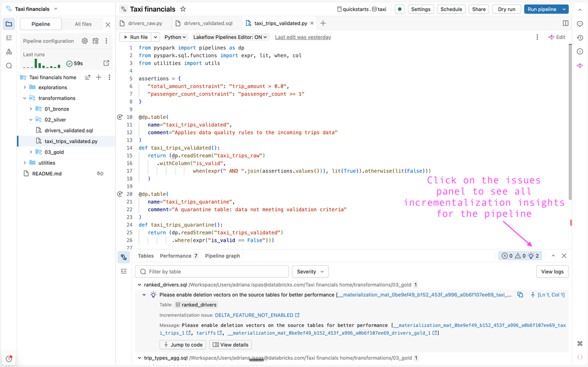Open editor kebab menu next to Edit
588x367 pixels.
pos(537,37)
